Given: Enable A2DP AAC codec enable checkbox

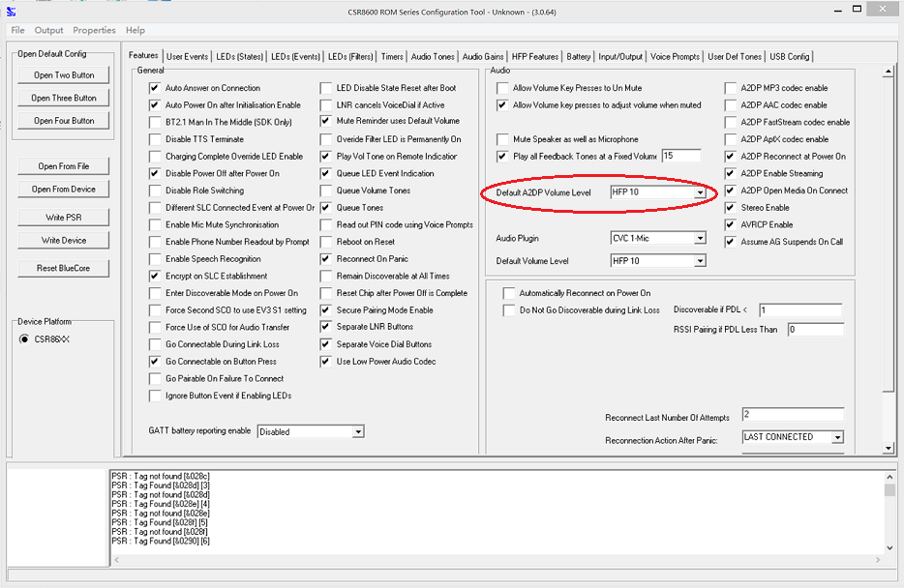Looking at the screenshot, I should coord(731,105).
